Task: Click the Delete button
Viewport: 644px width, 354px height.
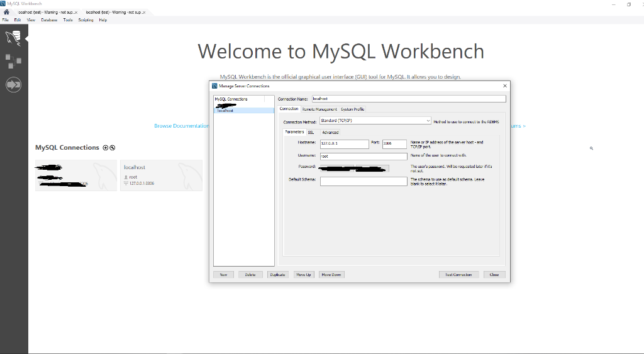Action: pos(250,275)
